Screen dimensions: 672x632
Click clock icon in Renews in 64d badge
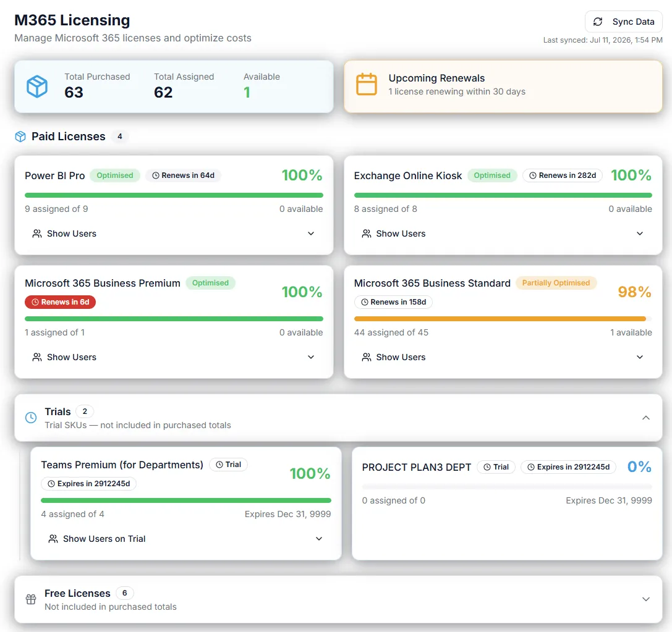coord(156,175)
